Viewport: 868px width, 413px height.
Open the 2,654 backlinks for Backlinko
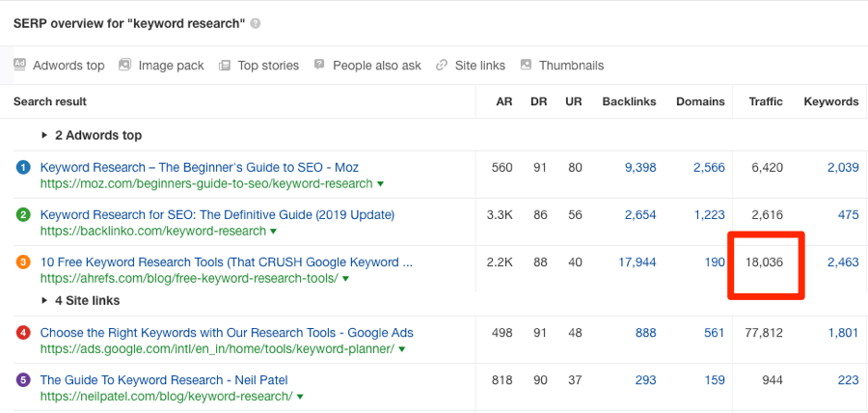point(640,215)
